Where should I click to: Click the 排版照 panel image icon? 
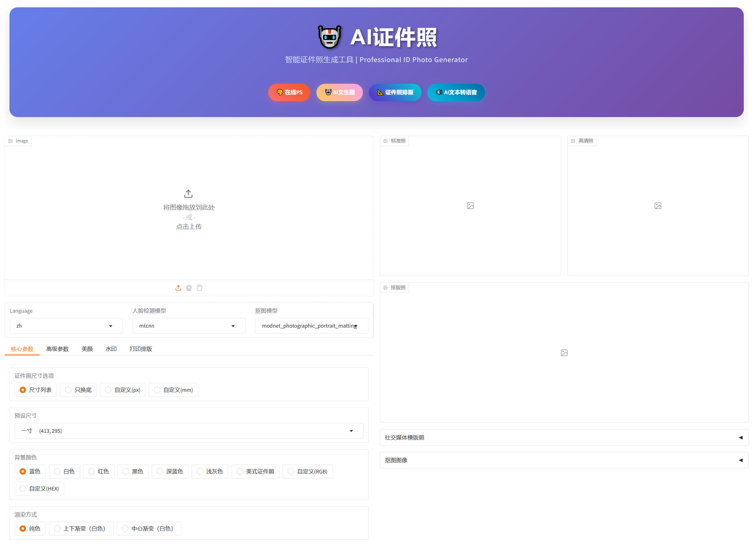[564, 352]
